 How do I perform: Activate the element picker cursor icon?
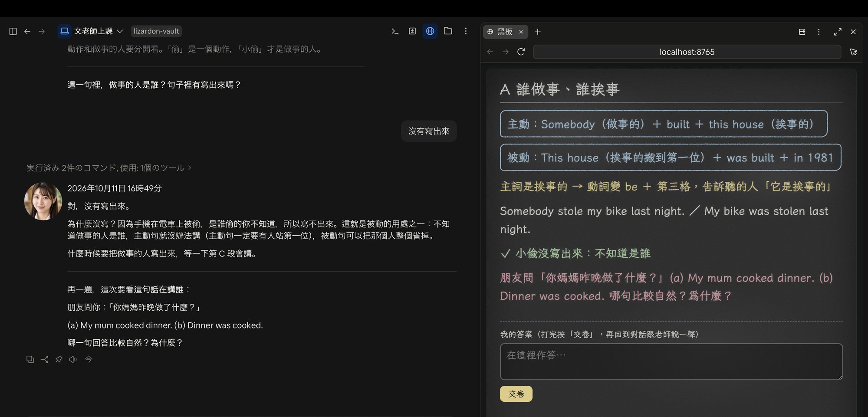pyautogui.click(x=853, y=52)
